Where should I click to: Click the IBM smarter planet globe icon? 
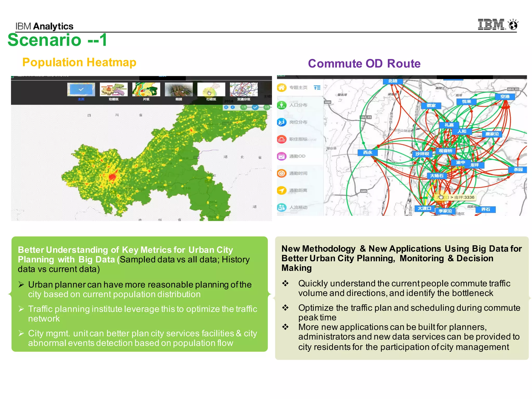(x=513, y=25)
